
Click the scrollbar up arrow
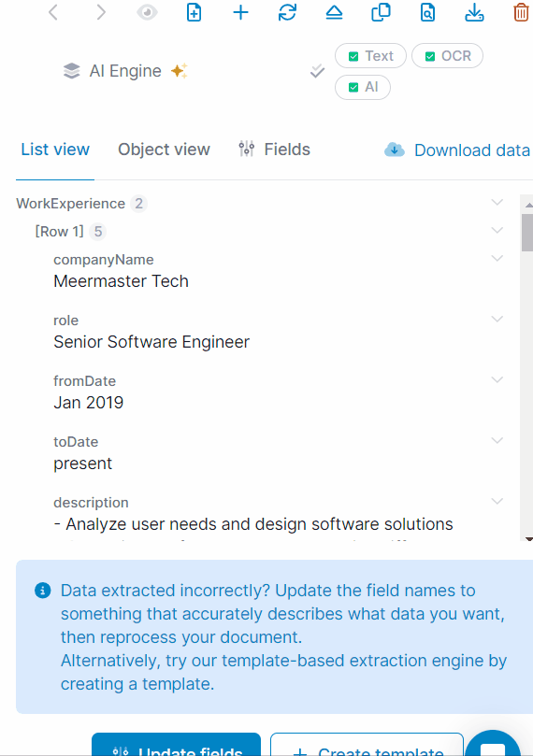[528, 205]
